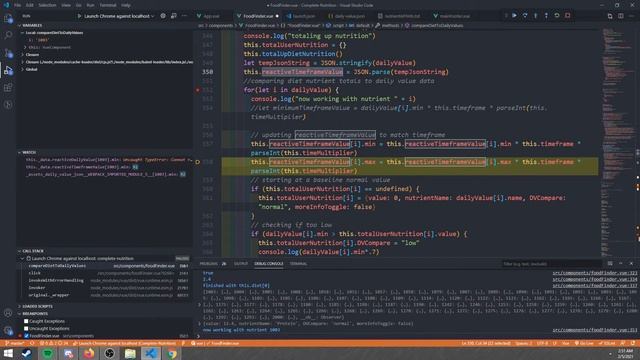Click the breakpoint dot beside the for loop line
The width and height of the screenshot is (640, 360).
click(x=198, y=90)
